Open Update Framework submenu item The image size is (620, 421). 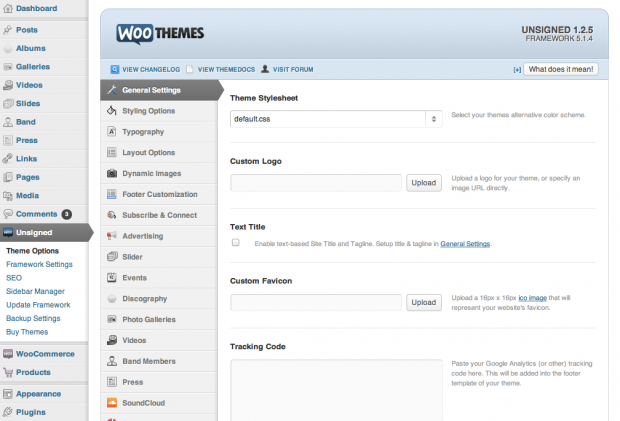tap(38, 305)
